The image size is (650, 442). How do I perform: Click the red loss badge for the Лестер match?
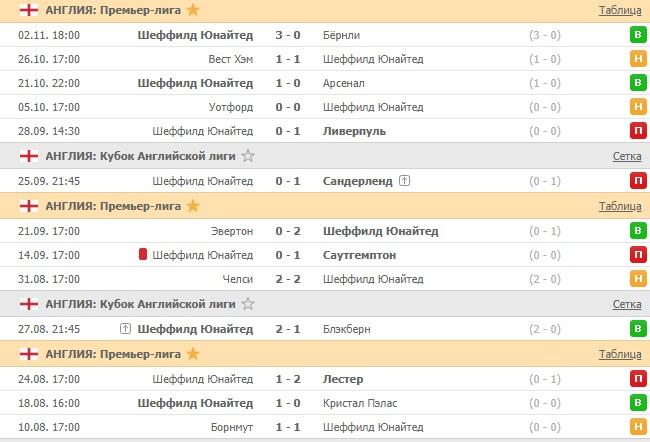click(x=637, y=379)
